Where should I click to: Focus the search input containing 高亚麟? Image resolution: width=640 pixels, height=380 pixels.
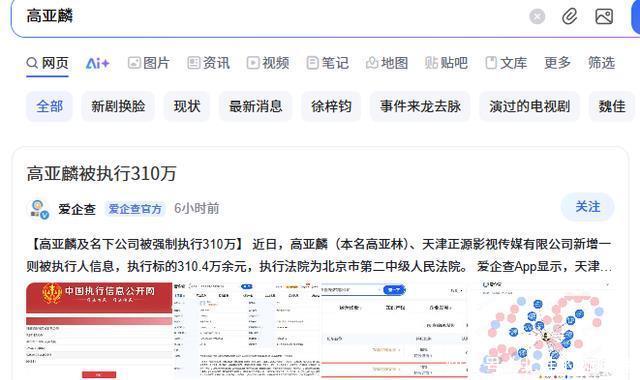(269, 17)
